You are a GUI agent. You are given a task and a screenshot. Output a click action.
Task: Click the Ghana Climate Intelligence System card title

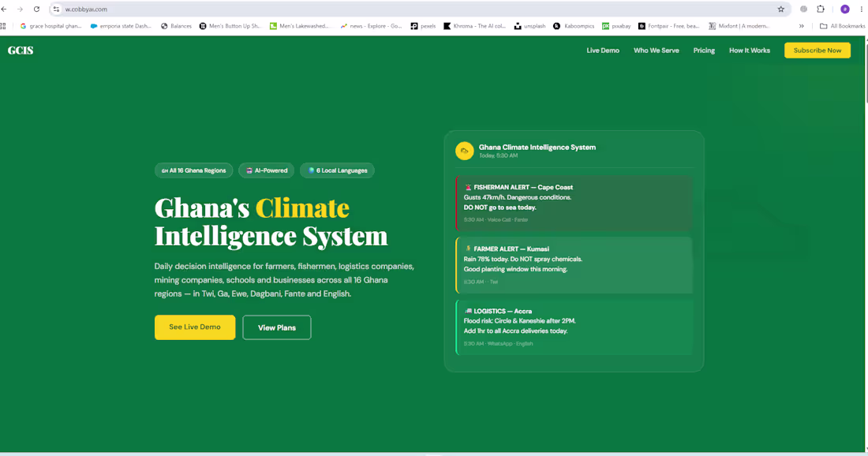537,148
